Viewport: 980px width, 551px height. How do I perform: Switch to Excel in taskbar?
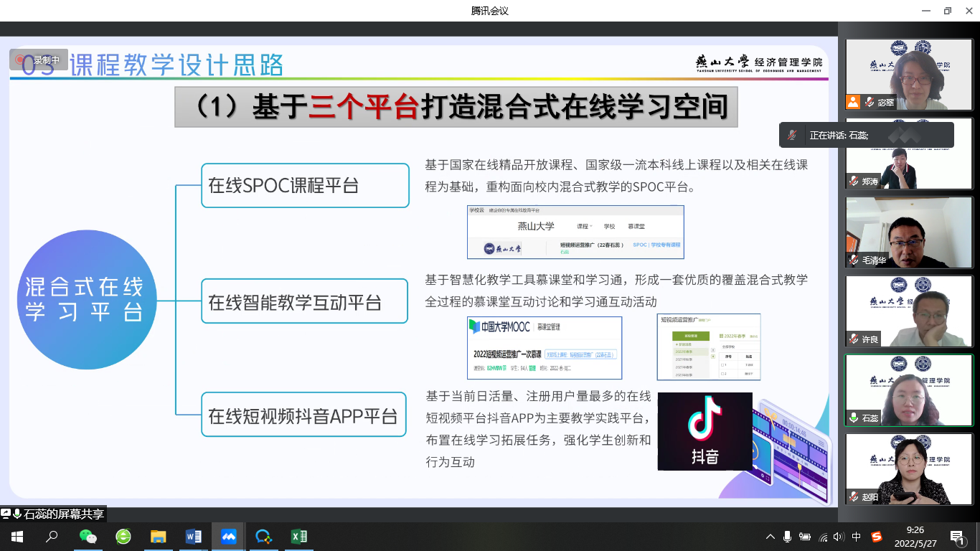point(298,537)
